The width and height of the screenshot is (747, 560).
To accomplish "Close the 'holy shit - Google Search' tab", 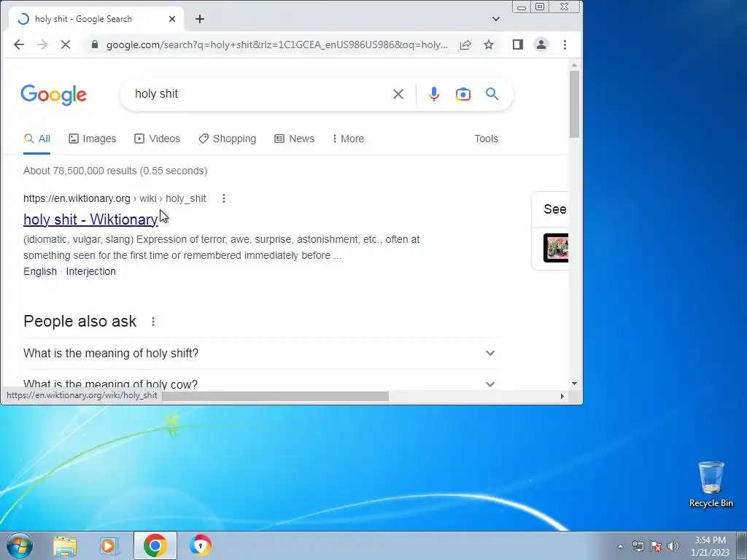I will point(172,19).
